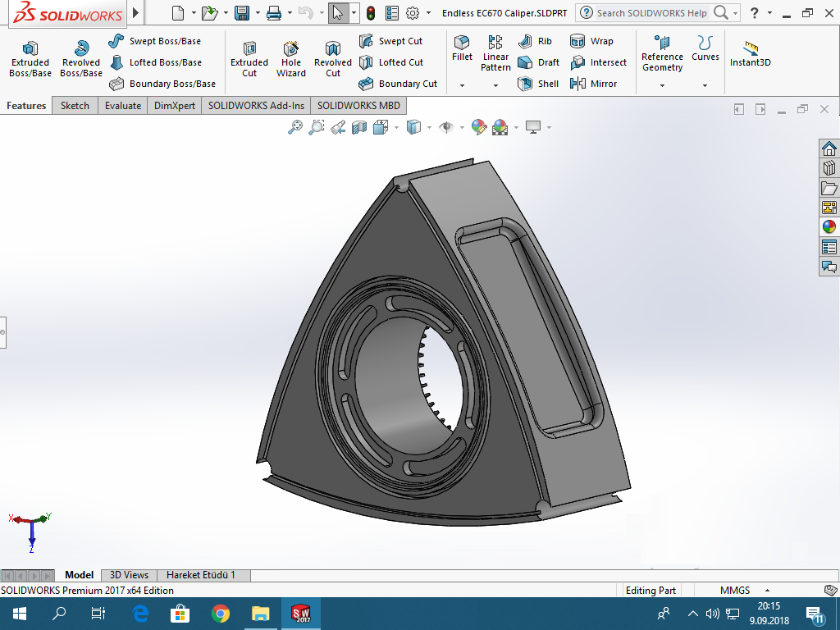
Task: Click the Search SOLIDWORKS Help field
Action: pos(651,13)
